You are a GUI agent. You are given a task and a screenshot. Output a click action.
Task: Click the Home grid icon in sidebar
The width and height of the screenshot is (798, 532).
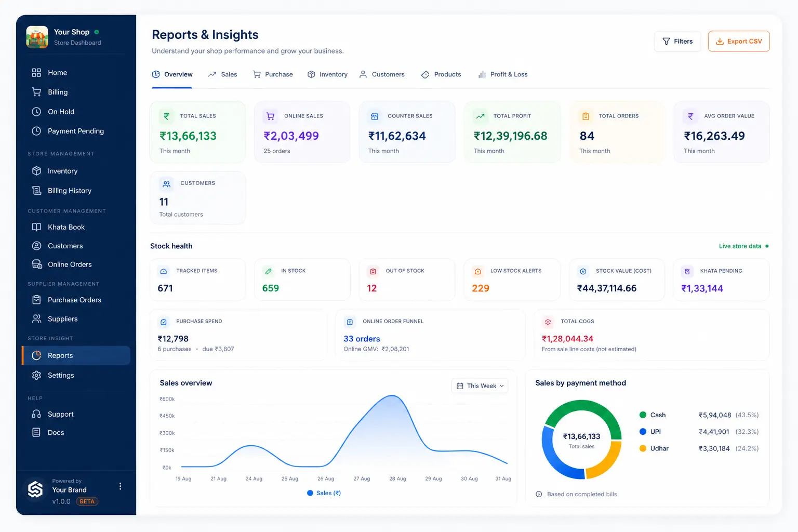coord(36,73)
